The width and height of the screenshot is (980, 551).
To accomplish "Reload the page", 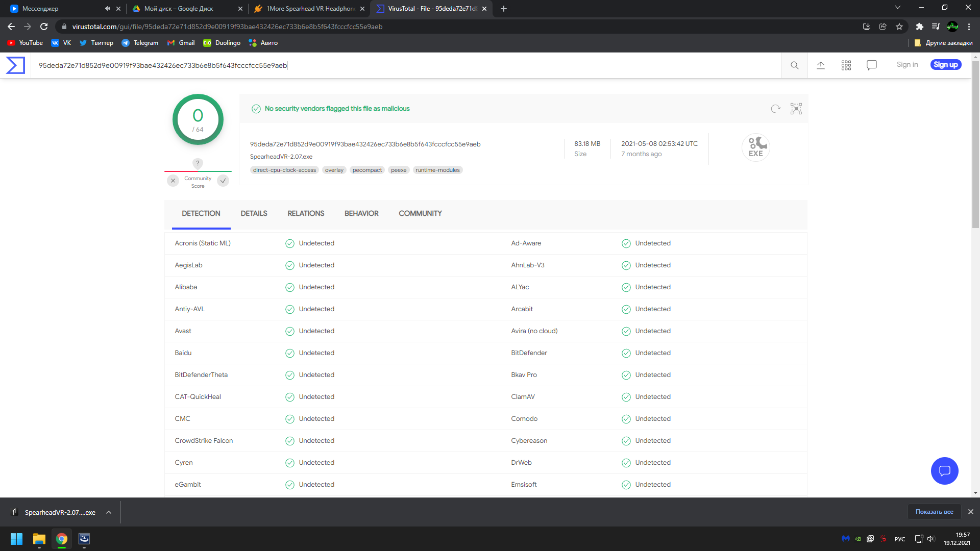I will pos(44,27).
